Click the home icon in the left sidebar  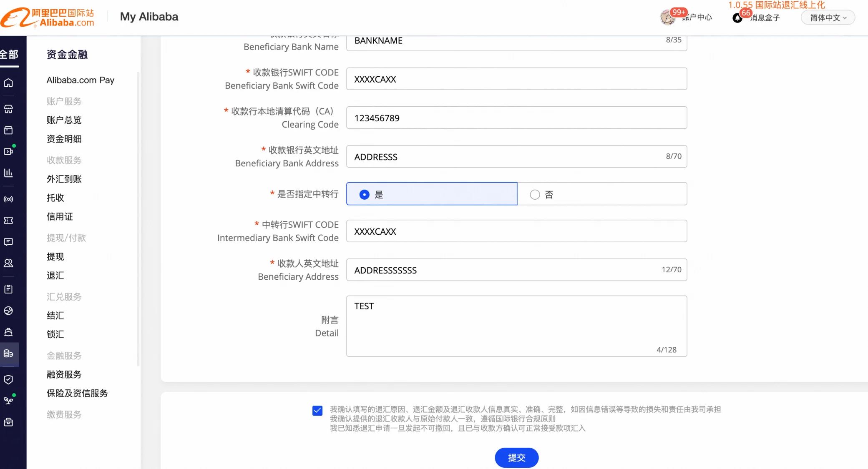click(8, 83)
